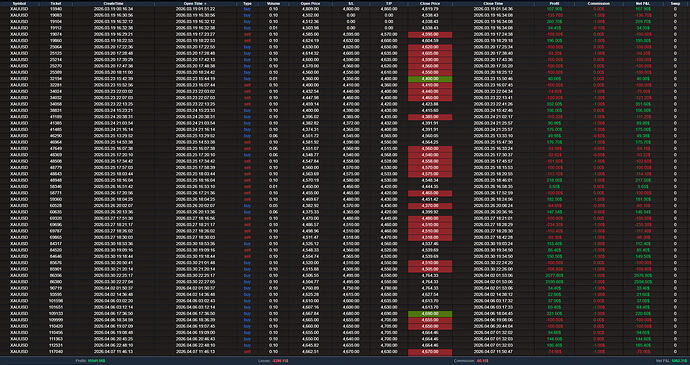
Task: Sort by the CreateTime column header
Action: coord(114,3)
